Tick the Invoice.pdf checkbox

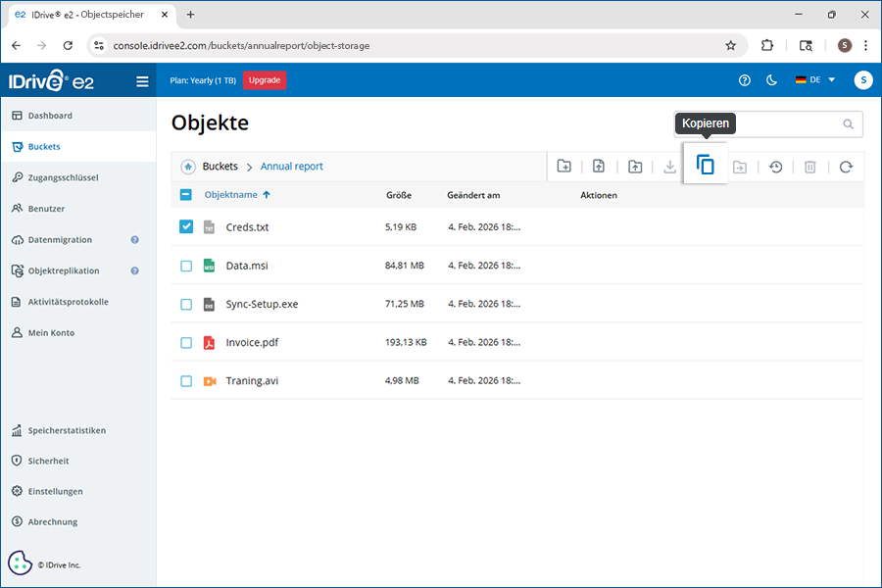186,343
